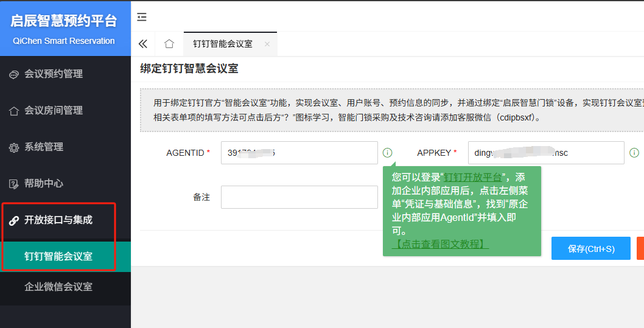644x328 pixels.
Task: Switch to the 钉钉智能会议室 page tab
Action: point(223,44)
